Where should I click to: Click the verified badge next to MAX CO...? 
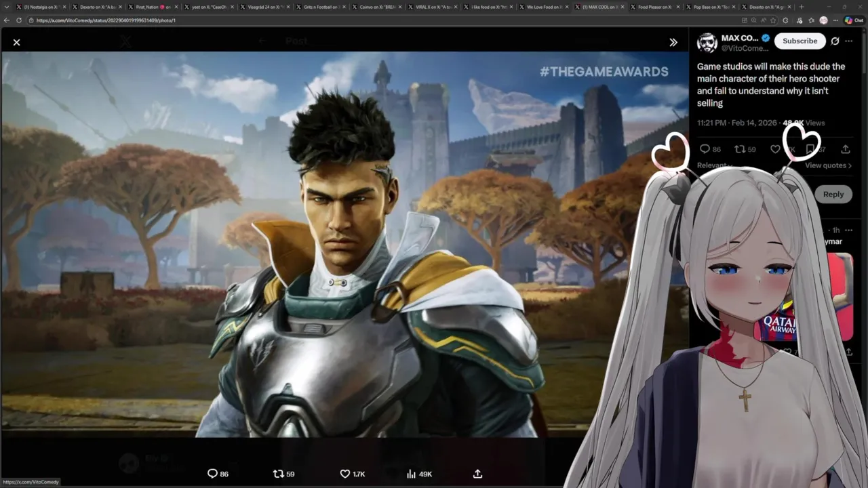[x=766, y=38]
